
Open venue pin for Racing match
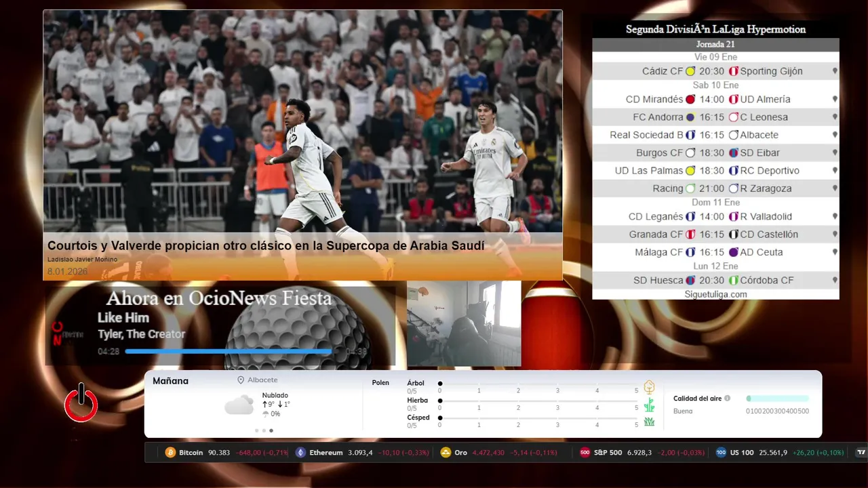click(x=835, y=188)
